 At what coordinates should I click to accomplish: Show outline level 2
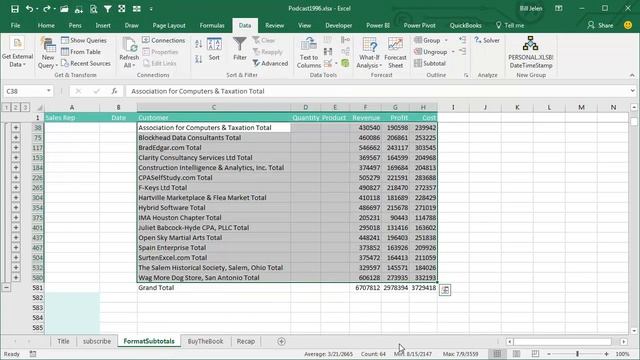16,107
